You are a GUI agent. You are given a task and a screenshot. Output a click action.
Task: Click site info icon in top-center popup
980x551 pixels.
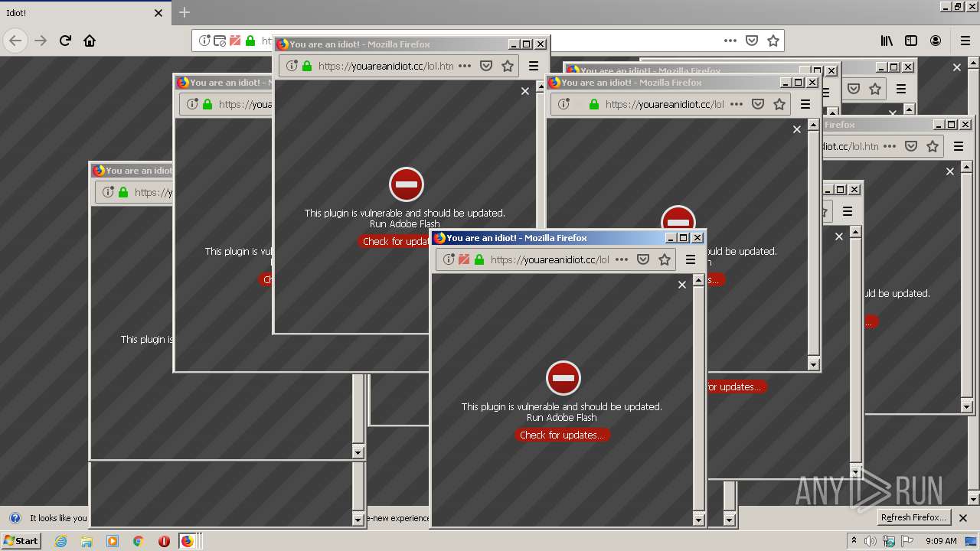(x=292, y=66)
